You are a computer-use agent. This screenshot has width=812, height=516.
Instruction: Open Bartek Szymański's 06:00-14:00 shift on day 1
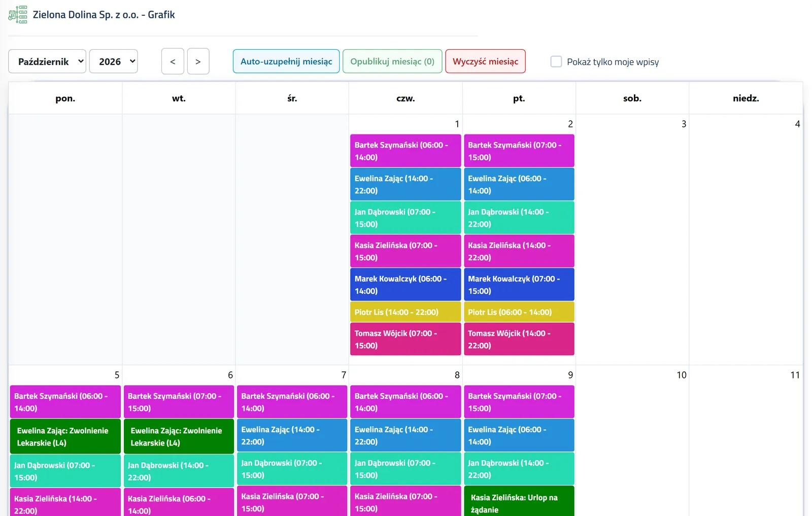pos(405,151)
